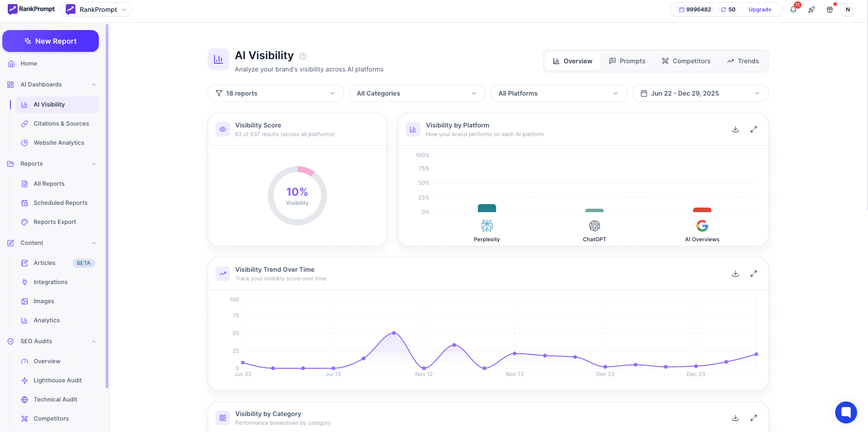Viewport: 868px width, 432px height.
Task: Open the date range picker dropdown
Action: (x=700, y=93)
